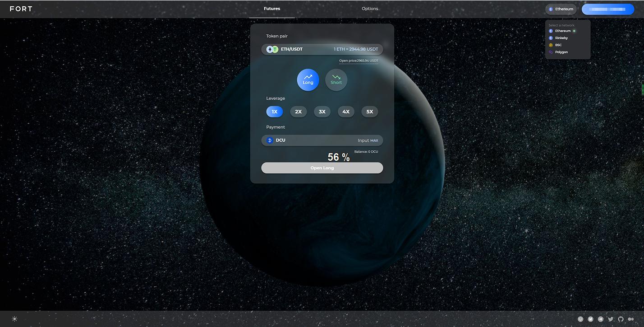Open the GitHub icon in the footer
644x327 pixels.
(621, 319)
